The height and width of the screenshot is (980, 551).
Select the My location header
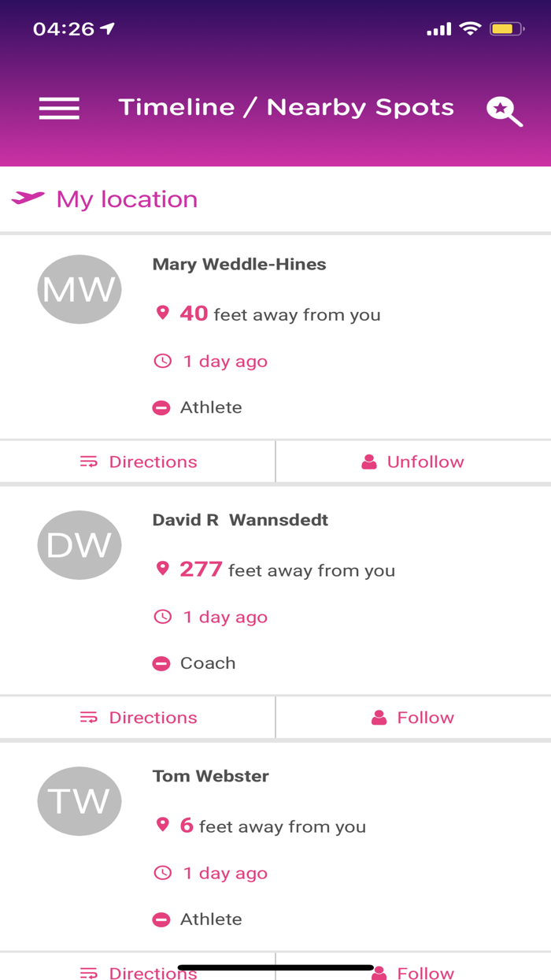click(127, 199)
